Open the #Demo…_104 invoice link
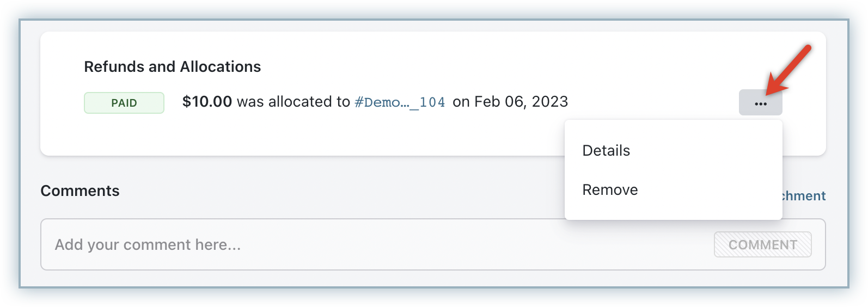This screenshot has height=307, width=868. 400,102
